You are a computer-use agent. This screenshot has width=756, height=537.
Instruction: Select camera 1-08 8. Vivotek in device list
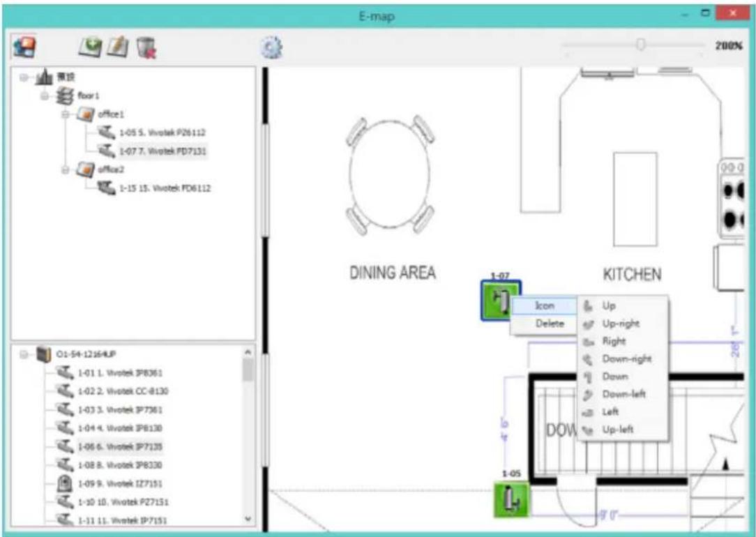tap(120, 465)
